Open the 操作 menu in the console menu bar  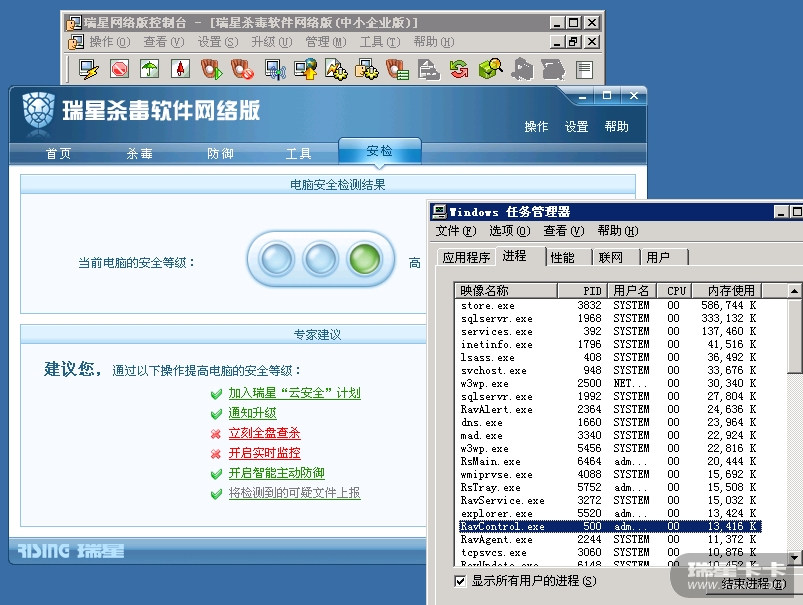coord(110,42)
